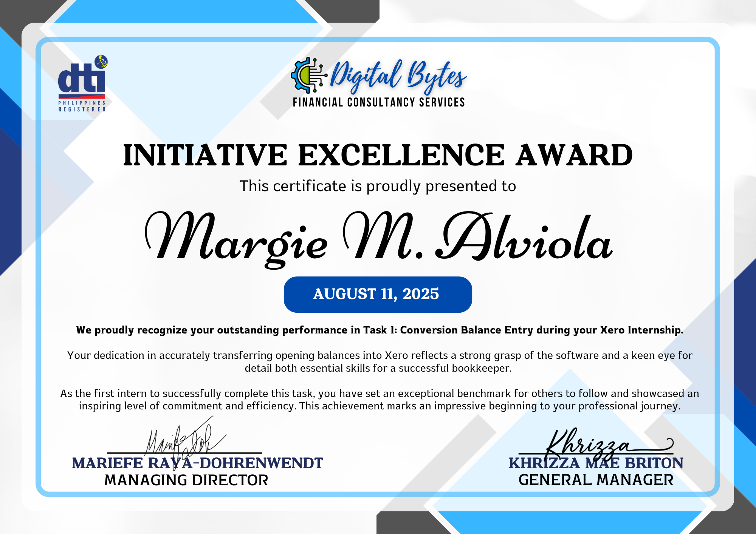Click the bold Task 1 recognition sentence
The height and width of the screenshot is (534, 756).
pyautogui.click(x=380, y=330)
